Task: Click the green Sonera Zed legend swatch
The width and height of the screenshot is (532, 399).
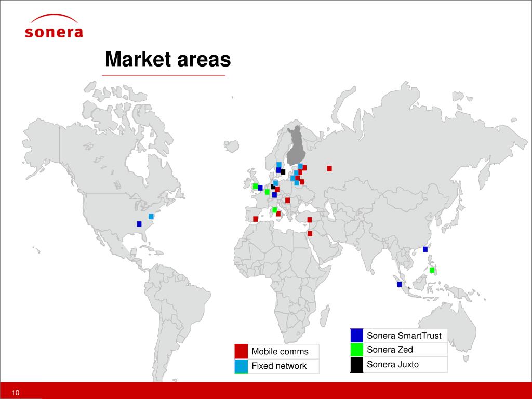Action: [x=356, y=350]
